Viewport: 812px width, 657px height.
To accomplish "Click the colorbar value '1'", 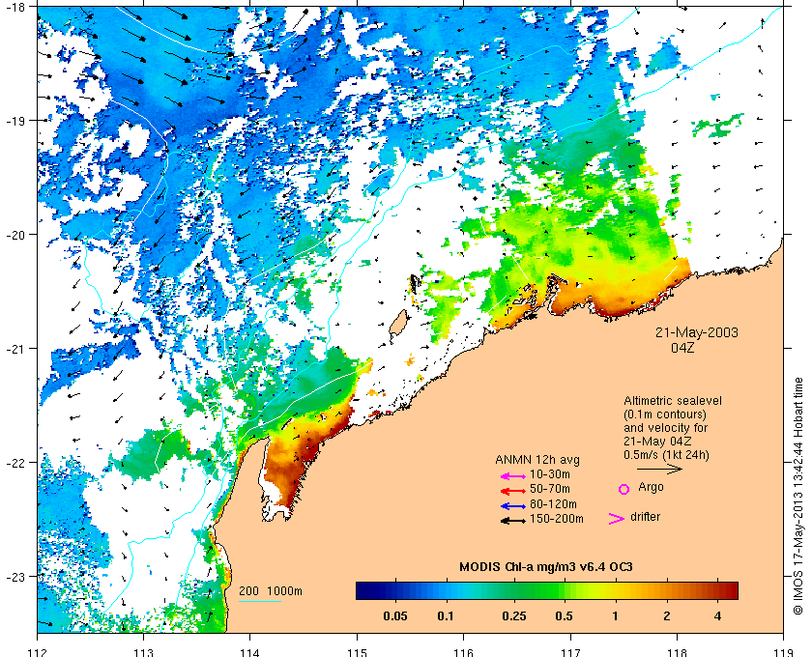I will click(615, 616).
